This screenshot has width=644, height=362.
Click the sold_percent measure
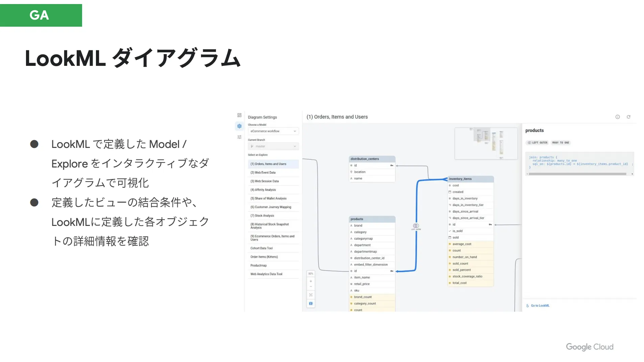point(471,270)
